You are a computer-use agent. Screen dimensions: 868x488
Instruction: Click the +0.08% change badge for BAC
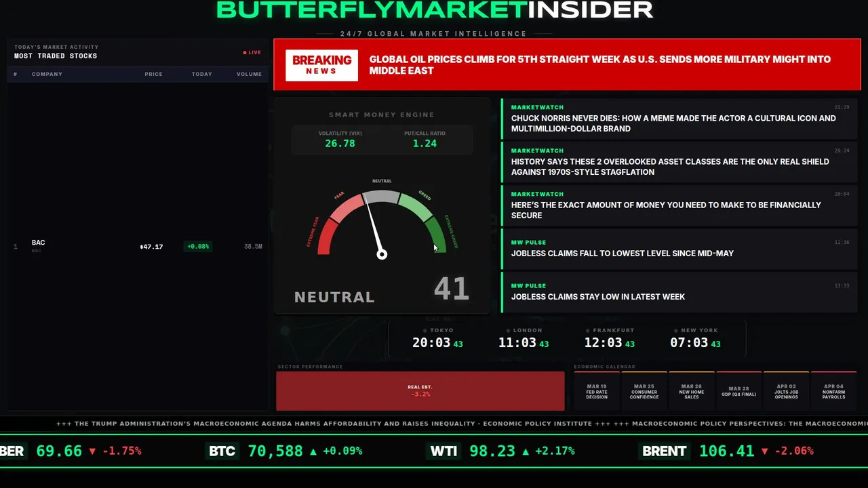tap(198, 247)
